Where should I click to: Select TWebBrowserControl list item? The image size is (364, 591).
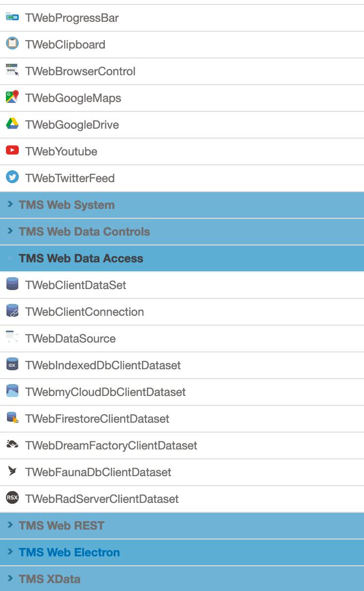point(182,71)
